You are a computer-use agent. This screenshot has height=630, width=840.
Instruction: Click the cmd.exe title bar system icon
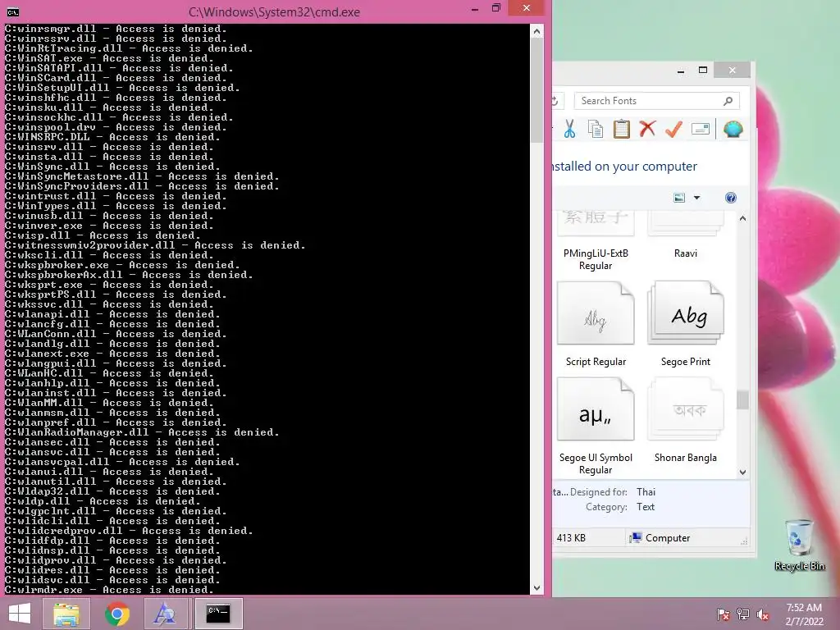pos(13,11)
